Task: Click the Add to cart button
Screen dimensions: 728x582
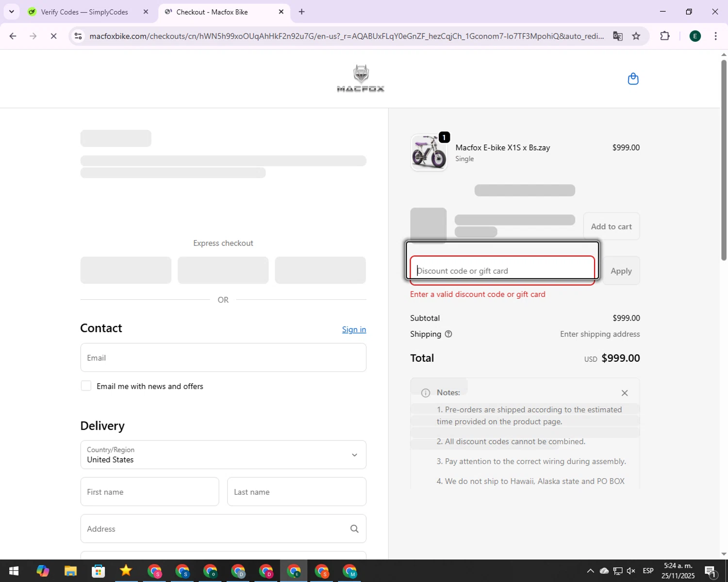Action: coord(612,226)
